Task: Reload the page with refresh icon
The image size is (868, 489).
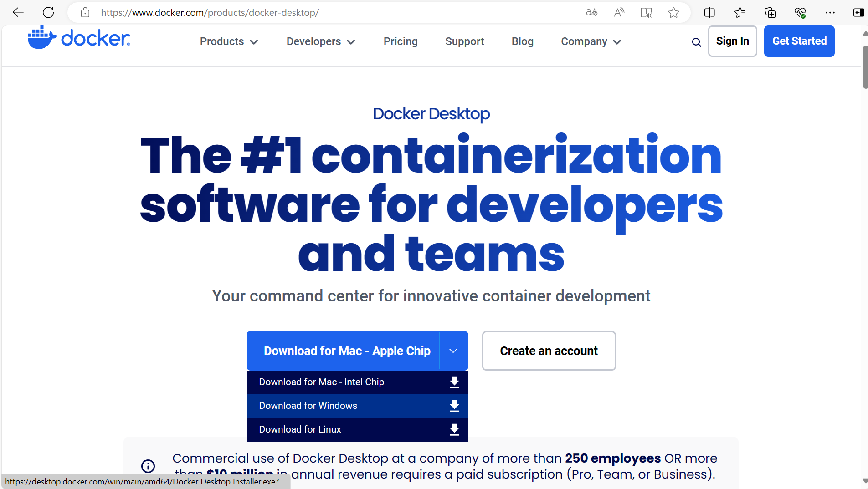Action: (x=48, y=12)
